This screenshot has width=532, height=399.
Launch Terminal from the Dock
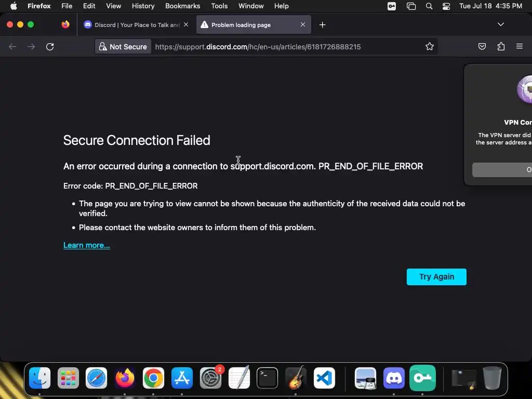268,378
